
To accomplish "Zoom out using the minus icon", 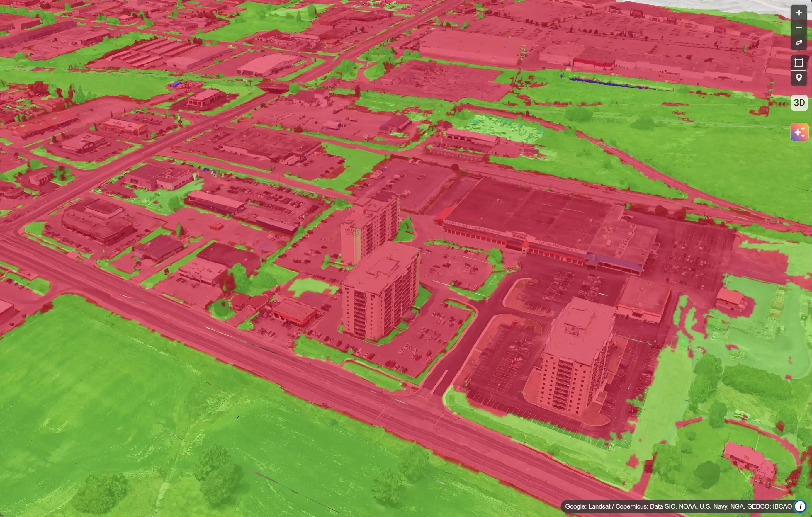I will [x=799, y=28].
